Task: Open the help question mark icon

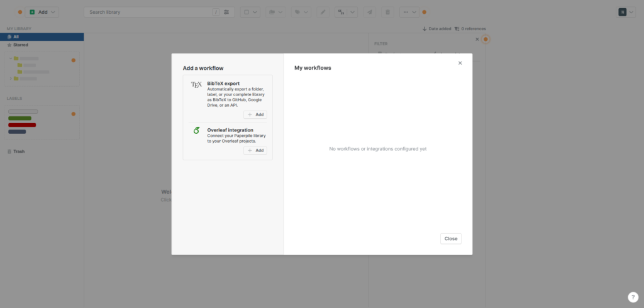Action: 633,297
